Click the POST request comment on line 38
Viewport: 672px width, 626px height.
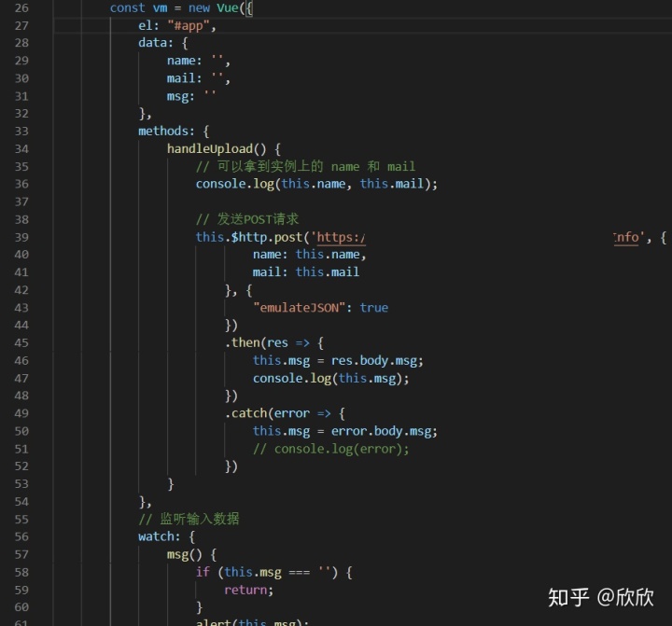click(247, 219)
